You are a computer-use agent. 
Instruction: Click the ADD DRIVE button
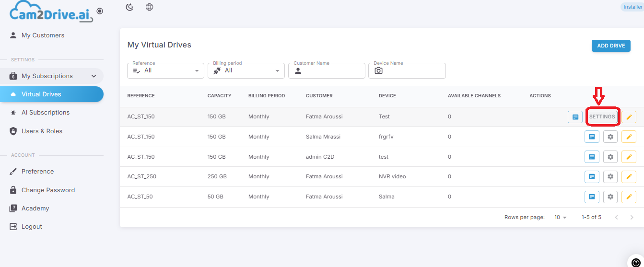tap(611, 46)
